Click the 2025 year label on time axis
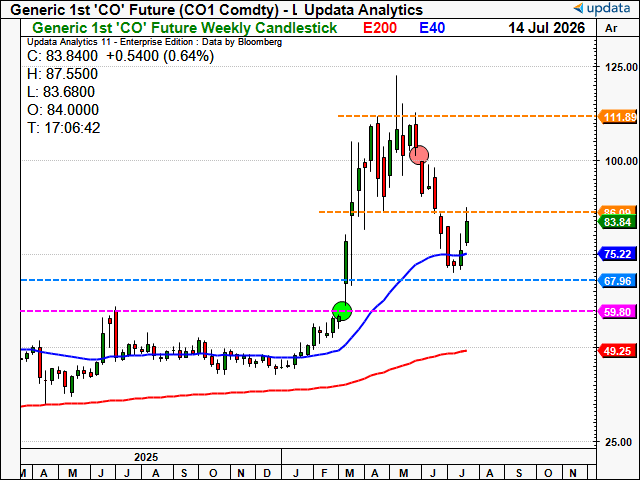The width and height of the screenshot is (640, 480). click(x=146, y=457)
